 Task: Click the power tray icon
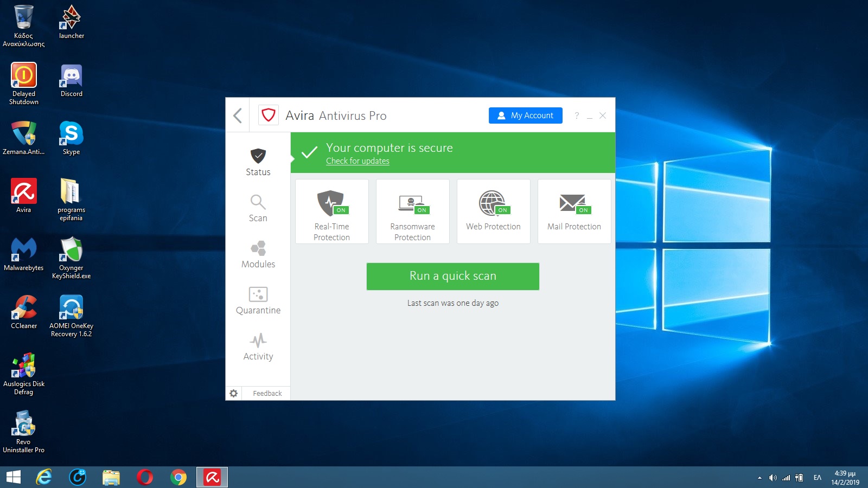[x=799, y=478]
